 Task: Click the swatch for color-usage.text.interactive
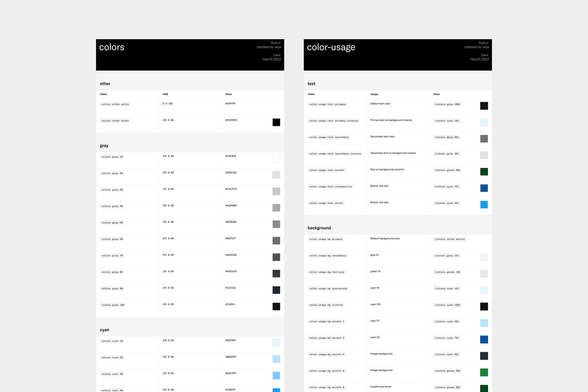[484, 188]
